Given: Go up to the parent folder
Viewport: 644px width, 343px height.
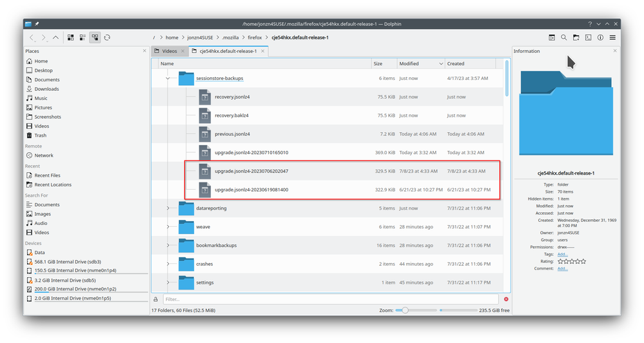Looking at the screenshot, I should pos(55,37).
